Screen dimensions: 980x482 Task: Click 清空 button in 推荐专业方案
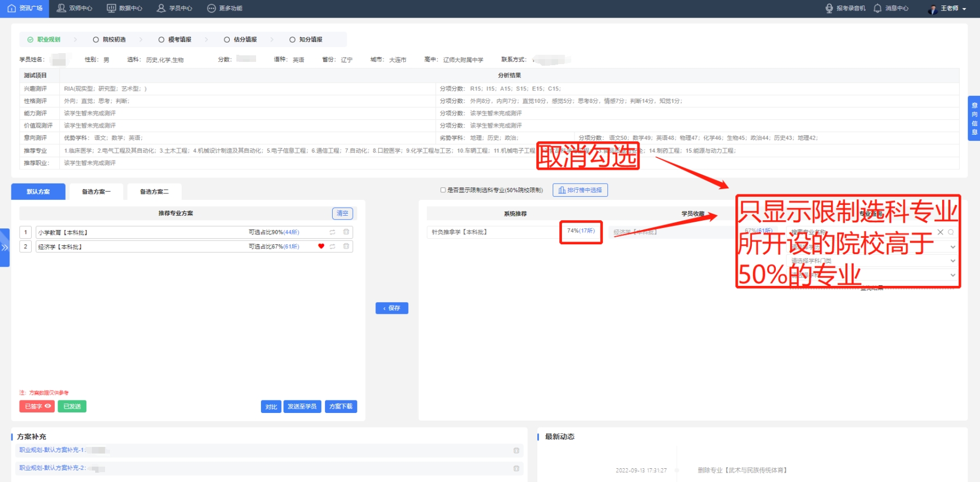tap(343, 214)
